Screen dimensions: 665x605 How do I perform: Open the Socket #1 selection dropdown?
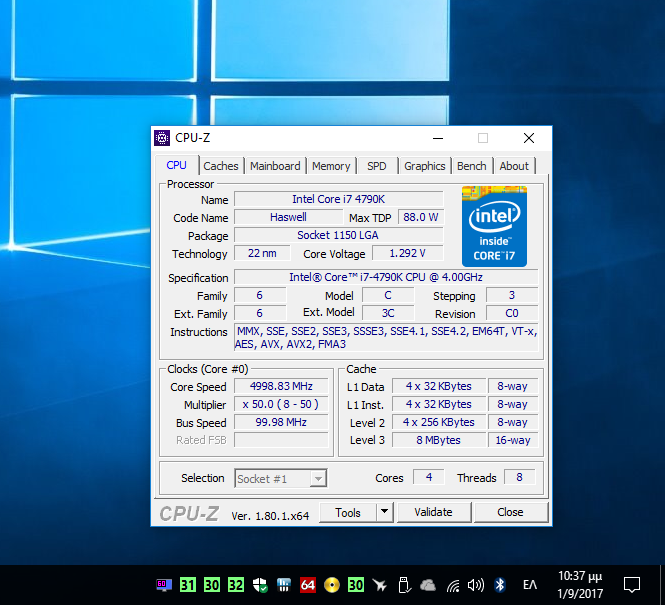tap(281, 479)
